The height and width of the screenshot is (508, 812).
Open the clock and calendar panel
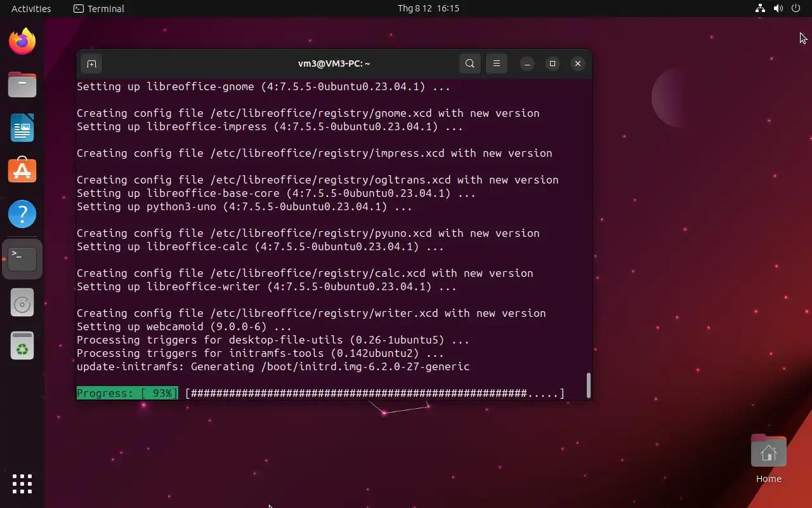428,8
